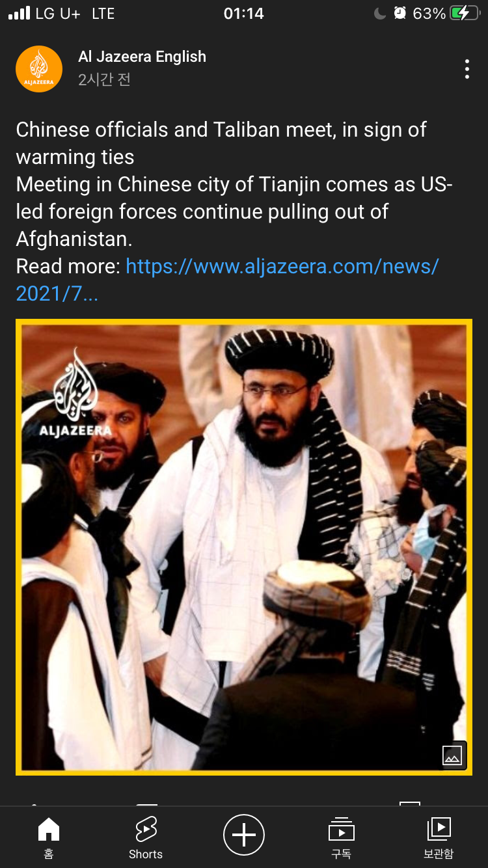The image size is (488, 868).
Task: Switch to the Shorts tab
Action: [146, 838]
